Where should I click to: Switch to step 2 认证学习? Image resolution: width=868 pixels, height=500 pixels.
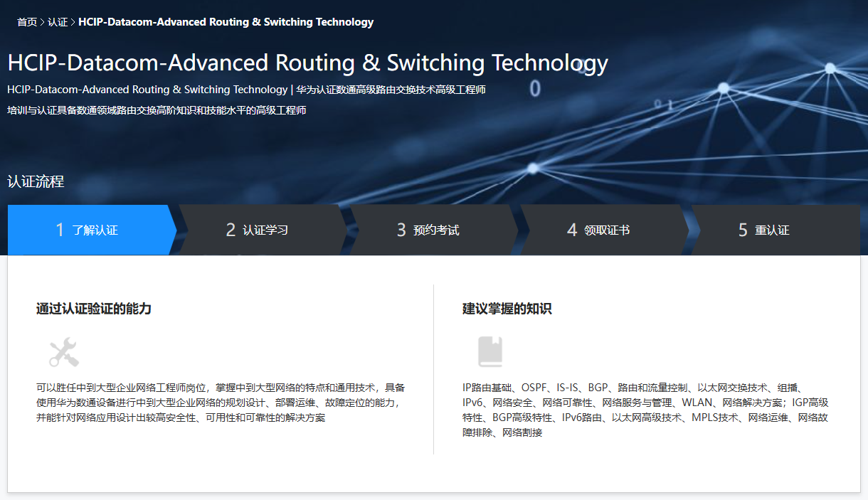tap(263, 230)
